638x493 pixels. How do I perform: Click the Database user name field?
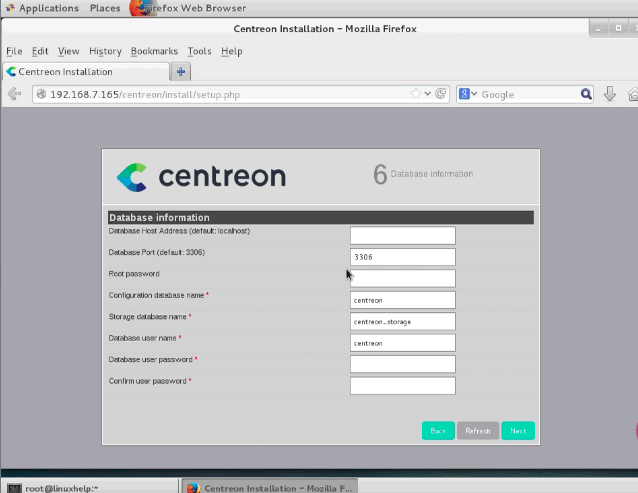tap(403, 343)
